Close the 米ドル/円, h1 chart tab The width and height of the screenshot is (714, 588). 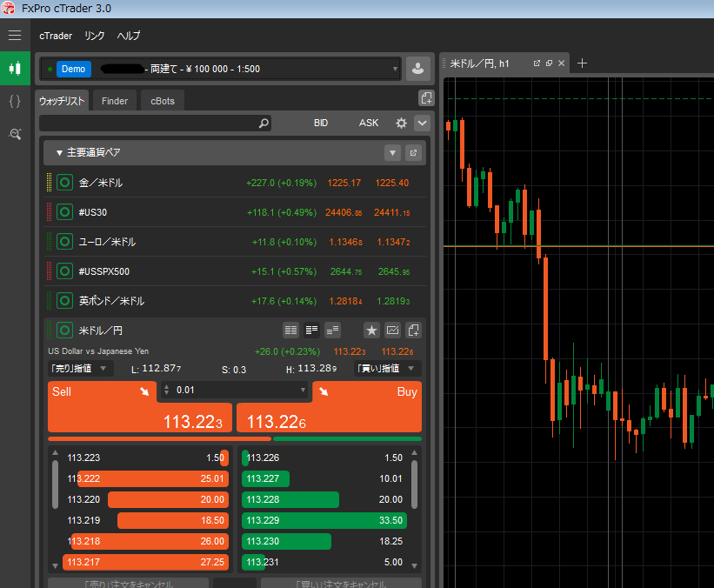pos(562,63)
